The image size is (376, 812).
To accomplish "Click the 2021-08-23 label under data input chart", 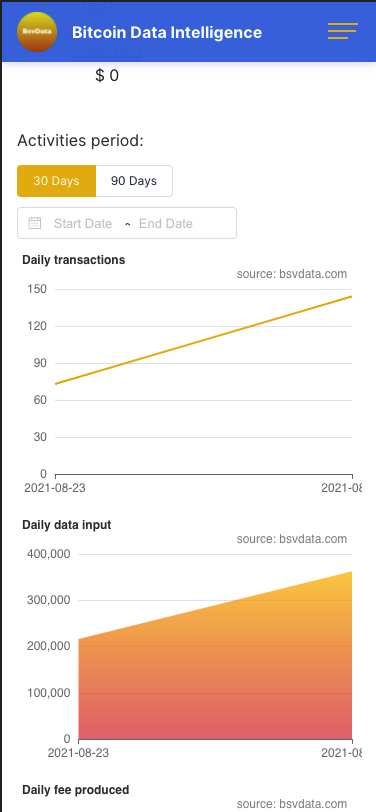I will [79, 753].
